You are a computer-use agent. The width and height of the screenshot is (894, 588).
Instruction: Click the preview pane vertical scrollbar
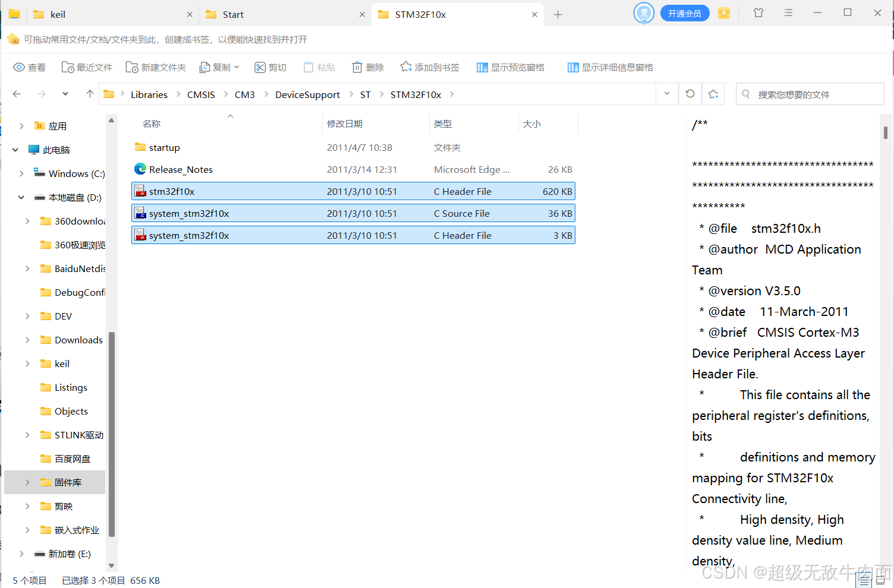pos(885,132)
